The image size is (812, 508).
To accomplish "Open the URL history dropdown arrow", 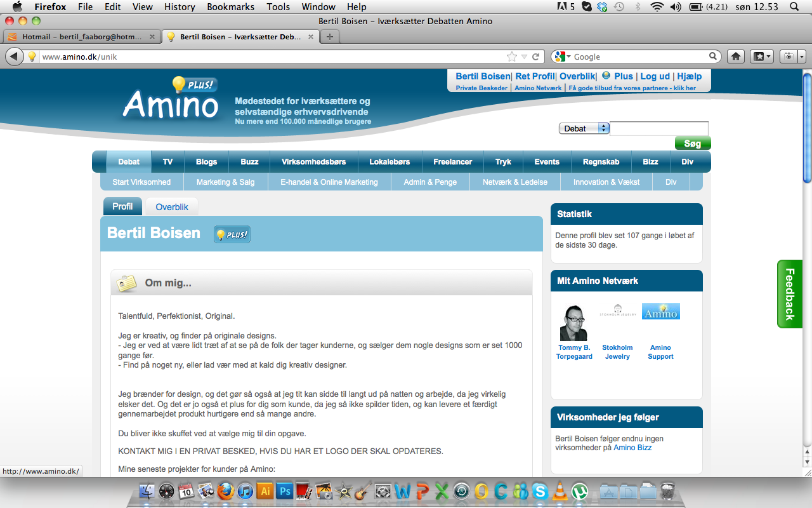I will [524, 57].
